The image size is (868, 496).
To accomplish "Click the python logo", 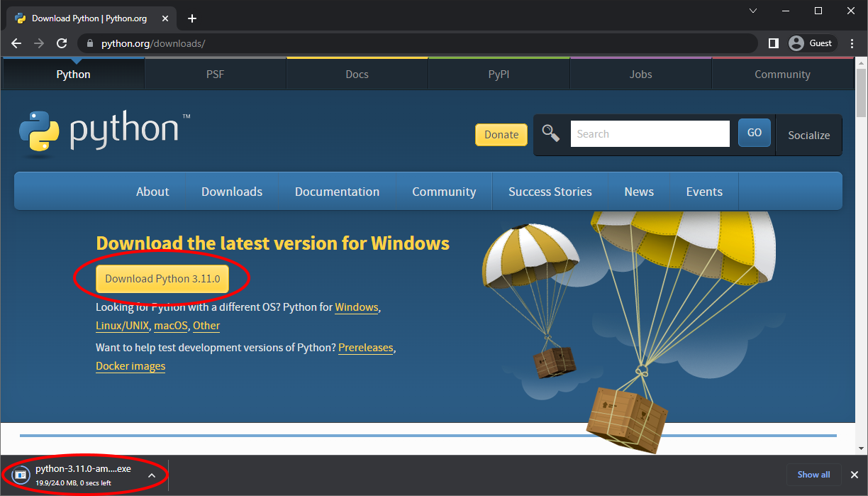I will pyautogui.click(x=105, y=133).
